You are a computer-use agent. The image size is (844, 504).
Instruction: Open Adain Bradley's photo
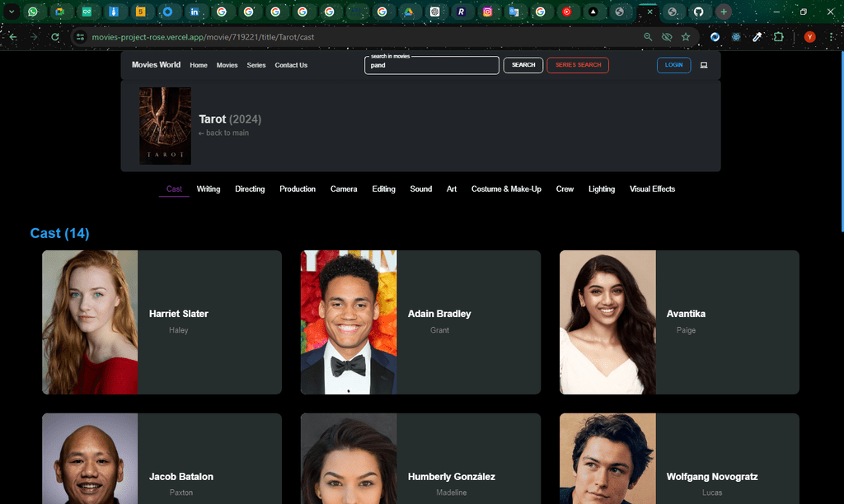pyautogui.click(x=349, y=322)
